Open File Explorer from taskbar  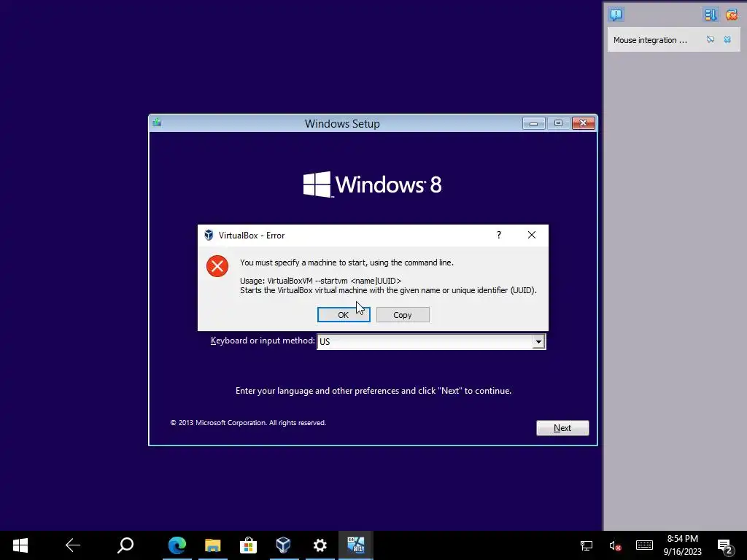pyautogui.click(x=213, y=545)
